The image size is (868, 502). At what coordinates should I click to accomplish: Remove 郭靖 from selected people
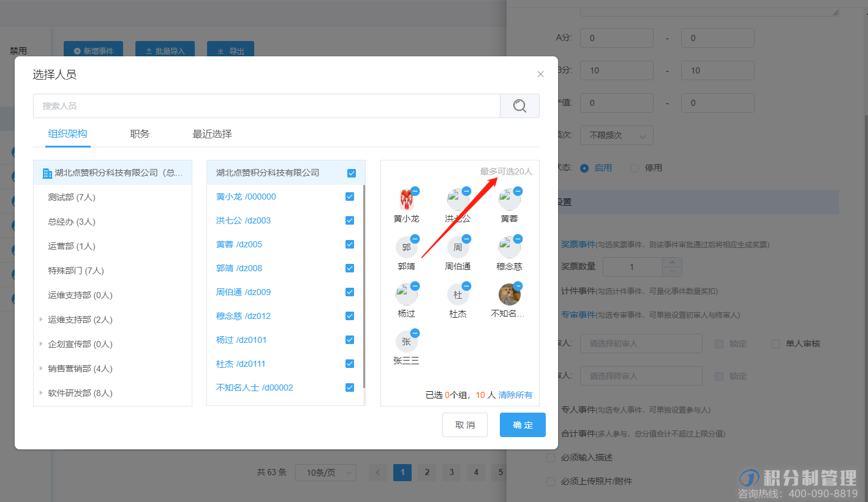[x=415, y=239]
